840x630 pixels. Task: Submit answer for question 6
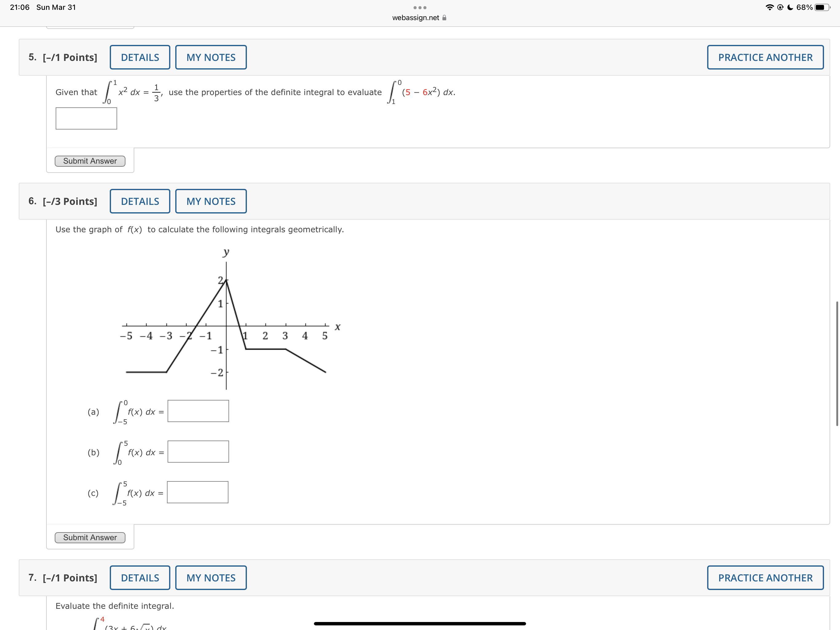(90, 537)
